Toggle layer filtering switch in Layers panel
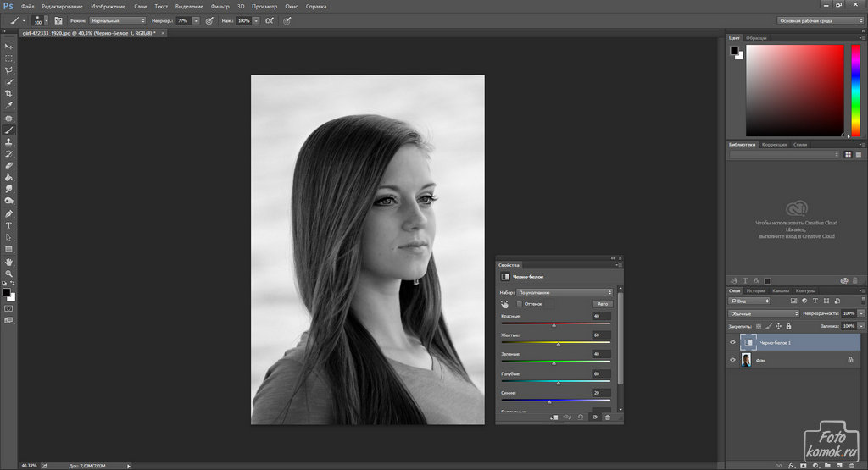The image size is (868, 470). coord(862,301)
